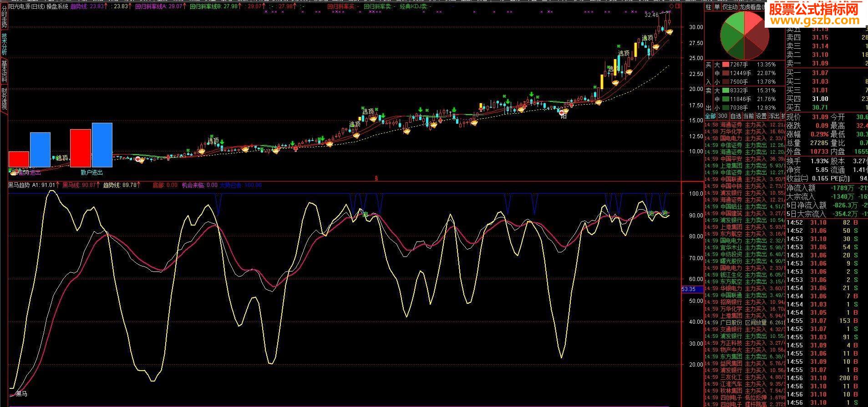This screenshot has height=407, width=868.
Task: Select the 当前 filter tab
Action: click(x=748, y=116)
